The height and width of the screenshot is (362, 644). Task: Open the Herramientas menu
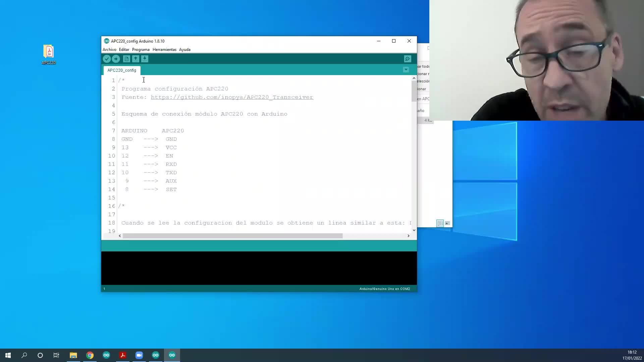pos(164,50)
